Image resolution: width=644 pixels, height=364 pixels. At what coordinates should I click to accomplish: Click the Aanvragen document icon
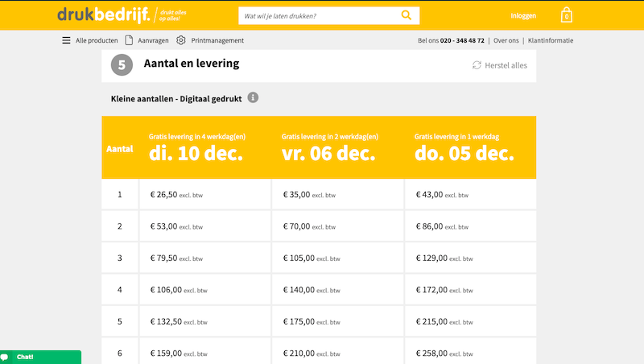129,40
